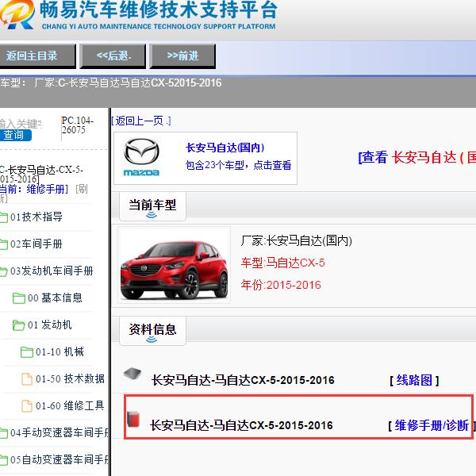Click the folder icon for 01-10 机械

coord(27,352)
